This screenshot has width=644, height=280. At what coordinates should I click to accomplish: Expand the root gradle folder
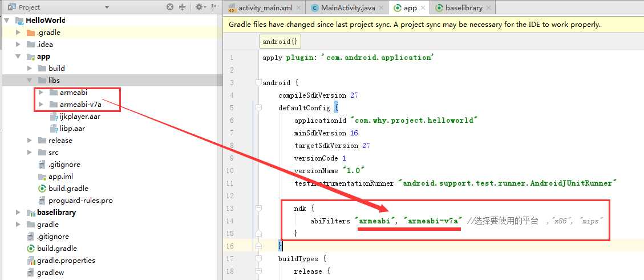(x=18, y=225)
